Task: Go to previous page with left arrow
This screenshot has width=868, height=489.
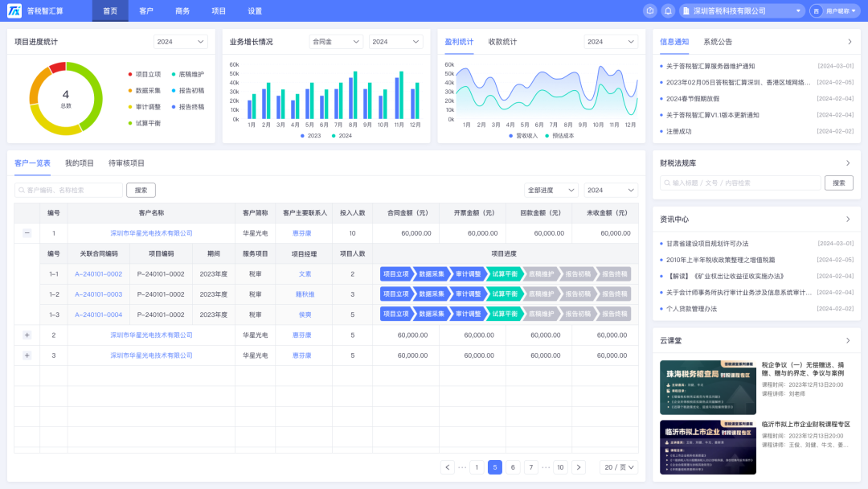Action: pos(448,467)
